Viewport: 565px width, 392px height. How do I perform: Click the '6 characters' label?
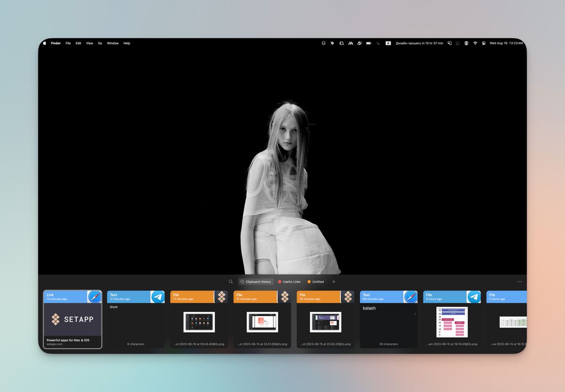[136, 344]
